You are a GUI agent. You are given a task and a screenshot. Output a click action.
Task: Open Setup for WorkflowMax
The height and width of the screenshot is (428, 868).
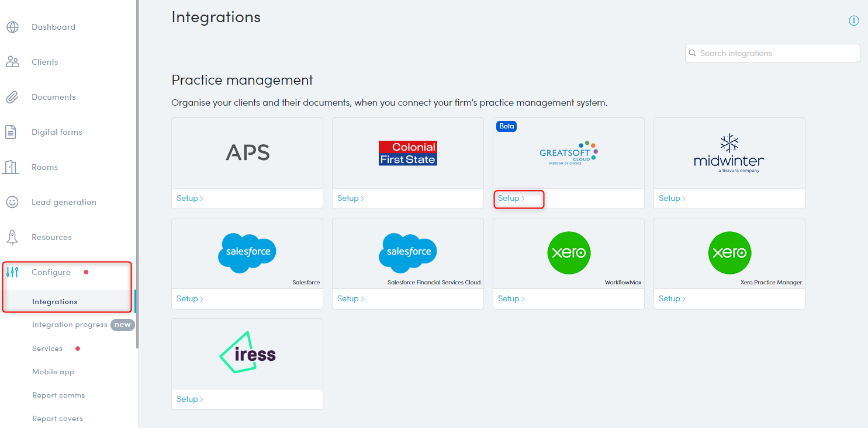pos(511,299)
